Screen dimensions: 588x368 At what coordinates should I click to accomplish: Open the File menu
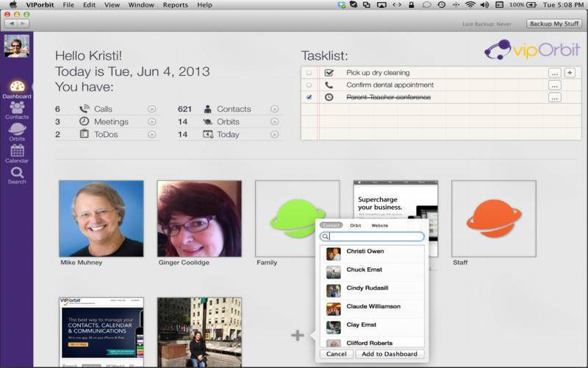(68, 5)
